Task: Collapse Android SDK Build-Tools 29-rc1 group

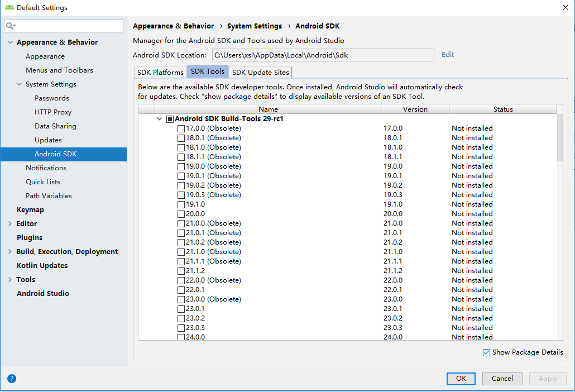Action: (159, 119)
